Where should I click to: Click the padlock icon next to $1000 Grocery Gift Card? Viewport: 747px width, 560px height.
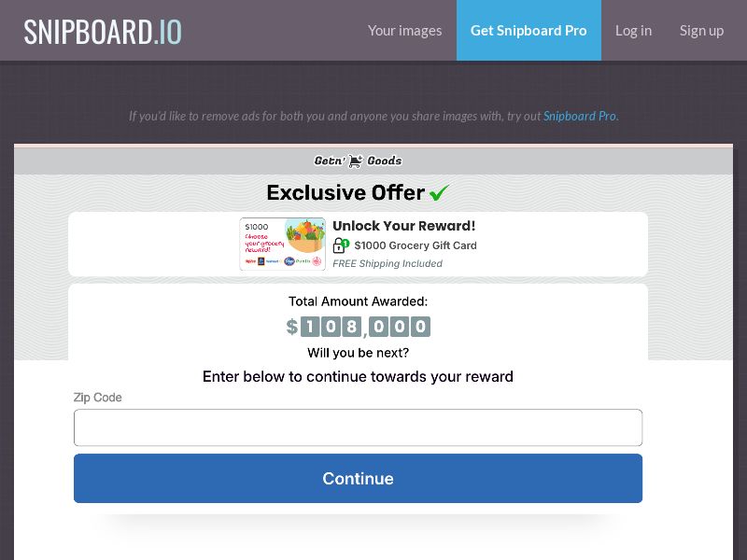tap(337, 245)
